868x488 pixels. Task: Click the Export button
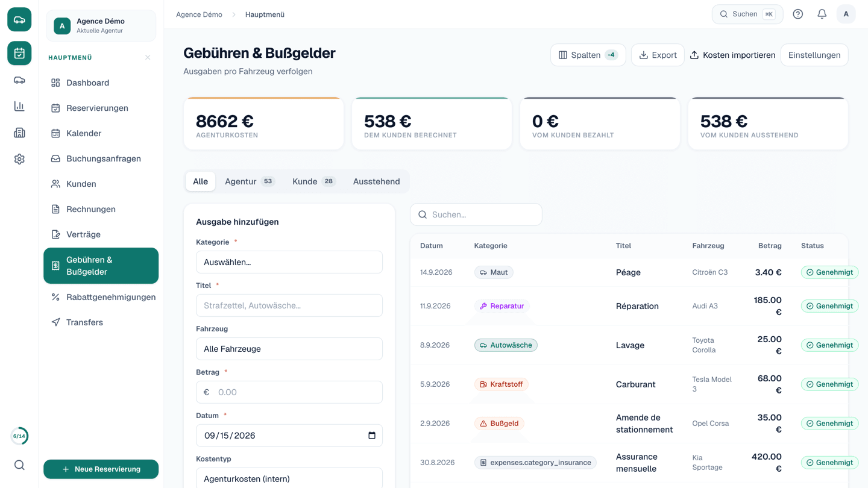click(658, 55)
